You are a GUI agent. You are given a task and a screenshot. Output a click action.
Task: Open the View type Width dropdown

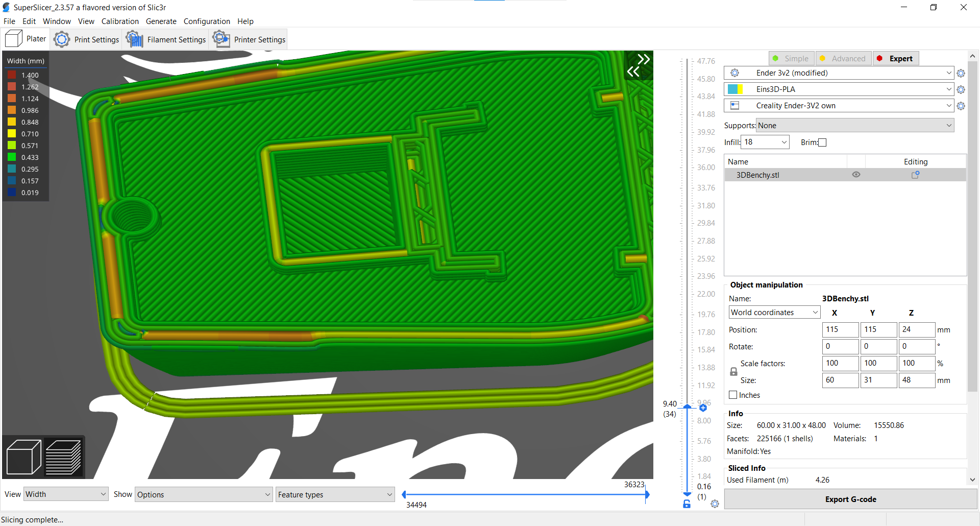[x=66, y=494]
